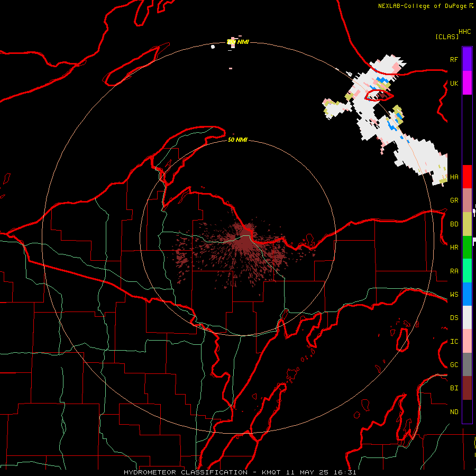
Task: Click the 50 NMI range ring label
Action: [x=237, y=140]
